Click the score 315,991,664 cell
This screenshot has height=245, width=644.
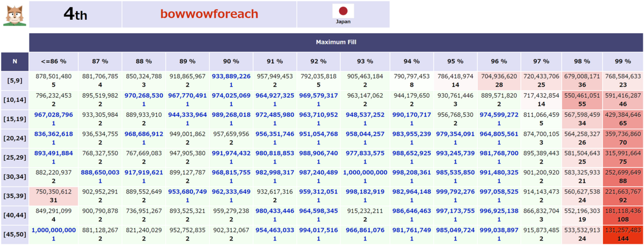click(623, 158)
